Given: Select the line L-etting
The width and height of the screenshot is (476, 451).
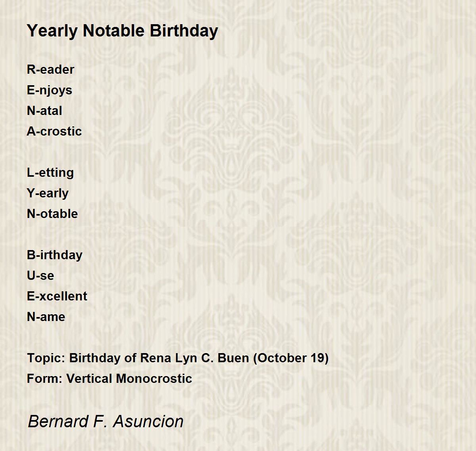Looking at the screenshot, I should tap(50, 173).
